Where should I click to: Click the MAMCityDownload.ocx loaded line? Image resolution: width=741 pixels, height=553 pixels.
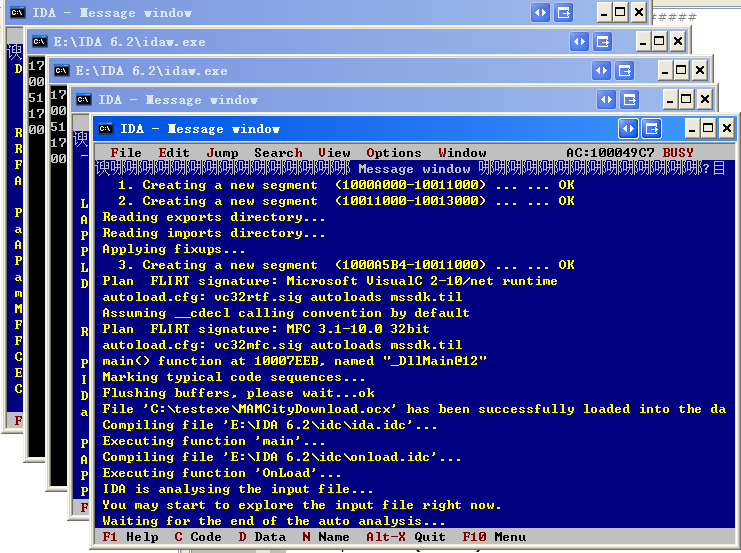click(414, 409)
